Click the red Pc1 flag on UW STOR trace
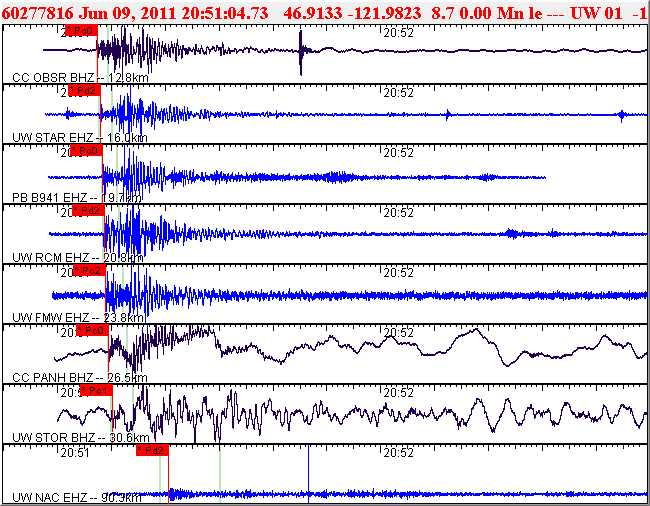The image size is (650, 506). 97,391
